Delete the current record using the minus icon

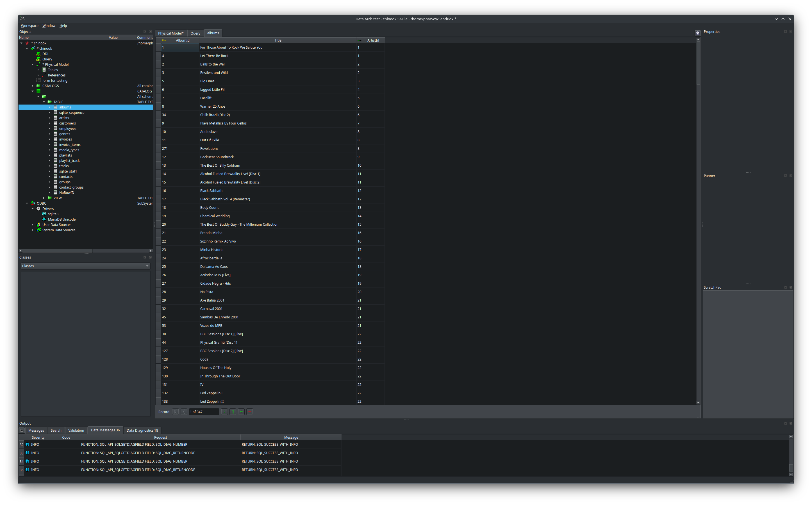click(249, 411)
